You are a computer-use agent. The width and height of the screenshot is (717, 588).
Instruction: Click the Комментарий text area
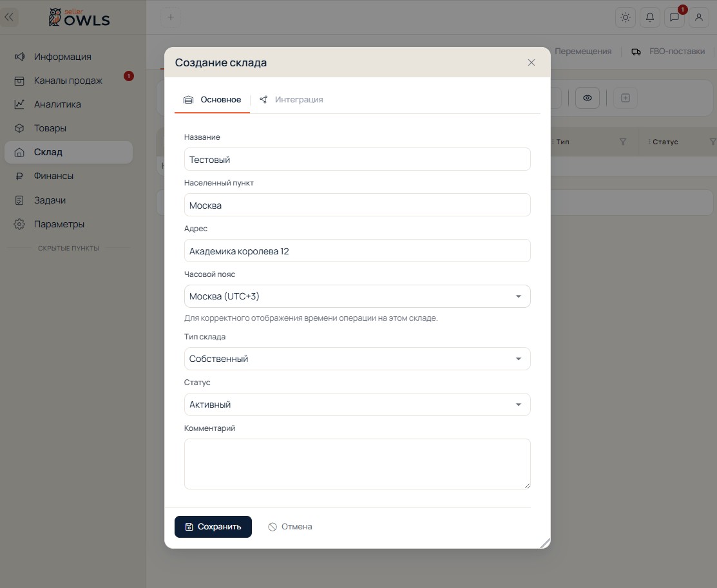pos(357,464)
